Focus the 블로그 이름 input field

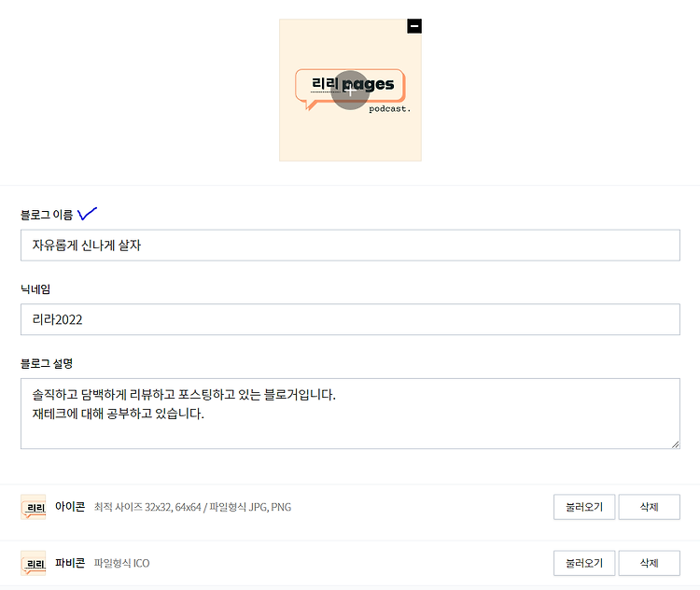click(x=350, y=246)
